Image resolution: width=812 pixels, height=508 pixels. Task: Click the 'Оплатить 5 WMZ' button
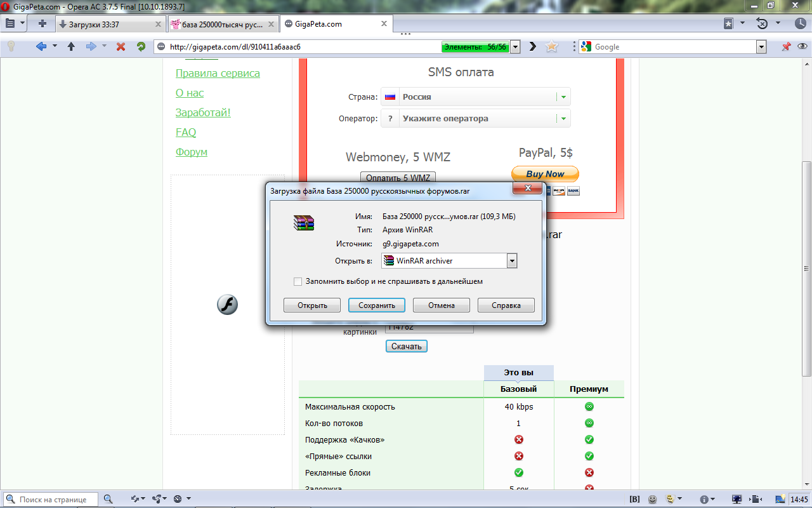pyautogui.click(x=398, y=178)
